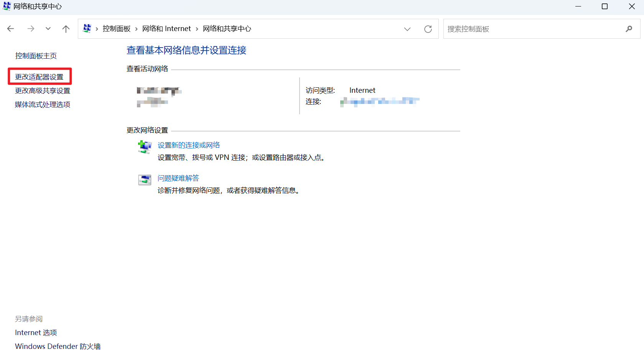The image size is (644, 360).
Task: Click the Network and Sharing Center title bar icon
Action: click(7, 6)
